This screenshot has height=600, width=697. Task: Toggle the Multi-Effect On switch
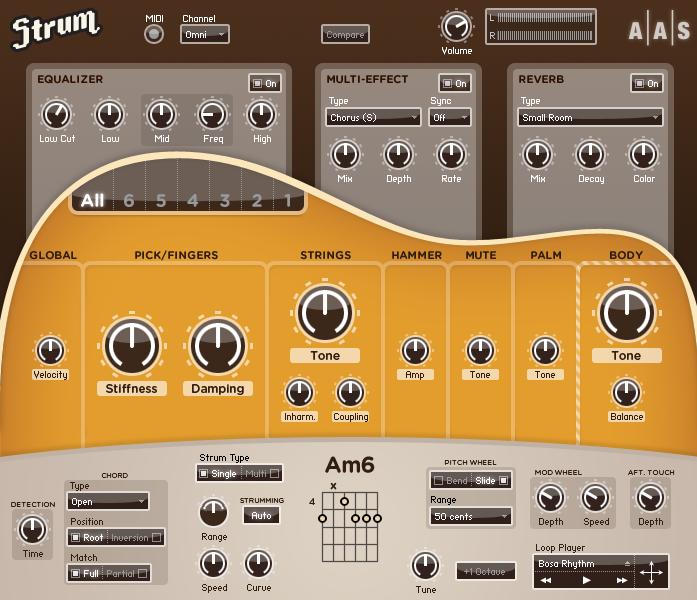coord(455,83)
